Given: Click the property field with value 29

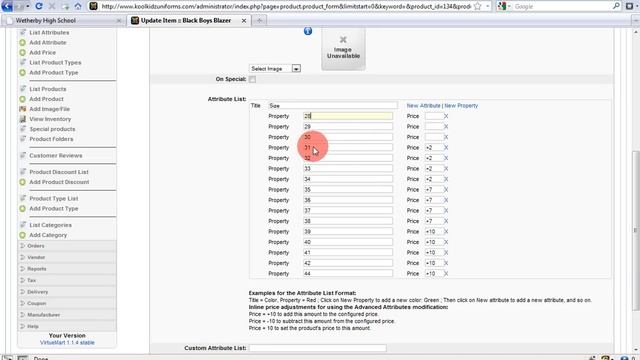Looking at the screenshot, I should tap(348, 127).
